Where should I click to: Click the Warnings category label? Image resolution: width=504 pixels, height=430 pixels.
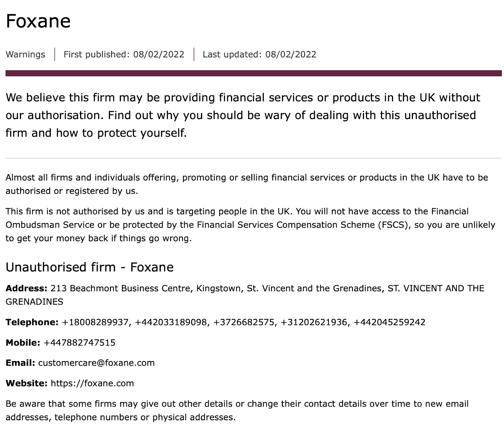pos(26,54)
